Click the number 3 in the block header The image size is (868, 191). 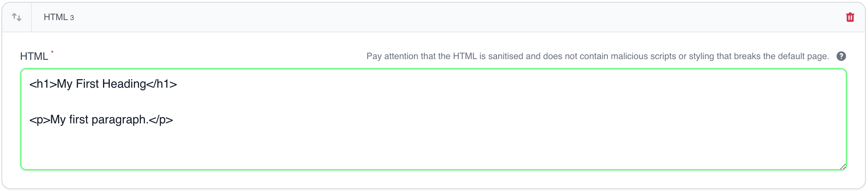72,18
